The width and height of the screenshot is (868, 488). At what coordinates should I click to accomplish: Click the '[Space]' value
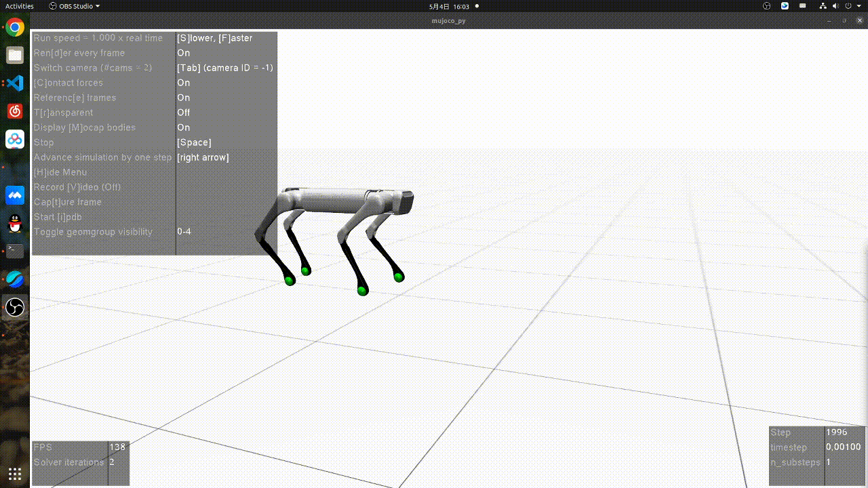[x=194, y=142]
